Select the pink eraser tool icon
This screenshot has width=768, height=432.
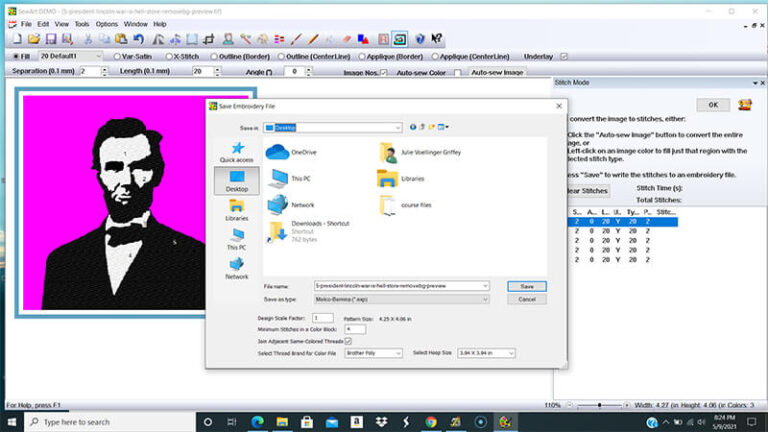pos(346,39)
